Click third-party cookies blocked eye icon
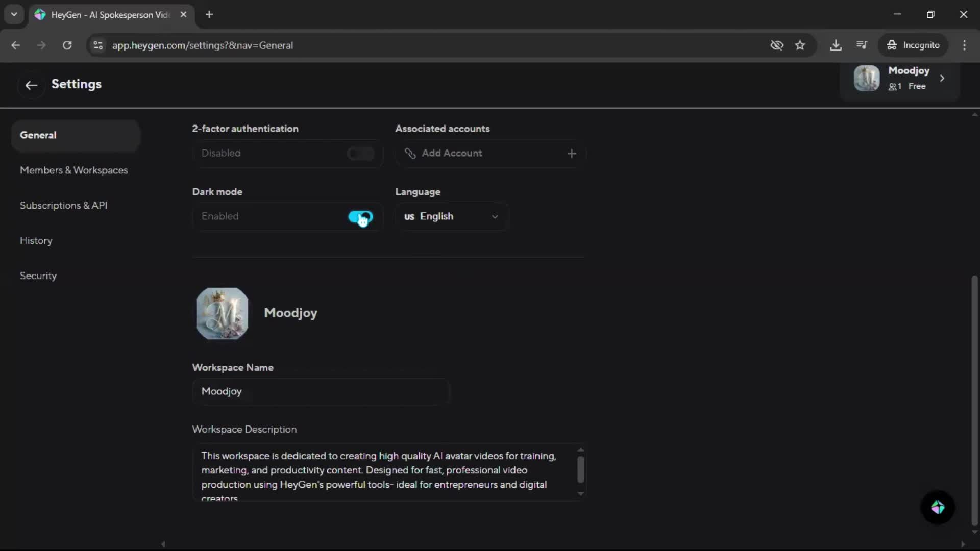This screenshot has width=980, height=551. (x=776, y=45)
